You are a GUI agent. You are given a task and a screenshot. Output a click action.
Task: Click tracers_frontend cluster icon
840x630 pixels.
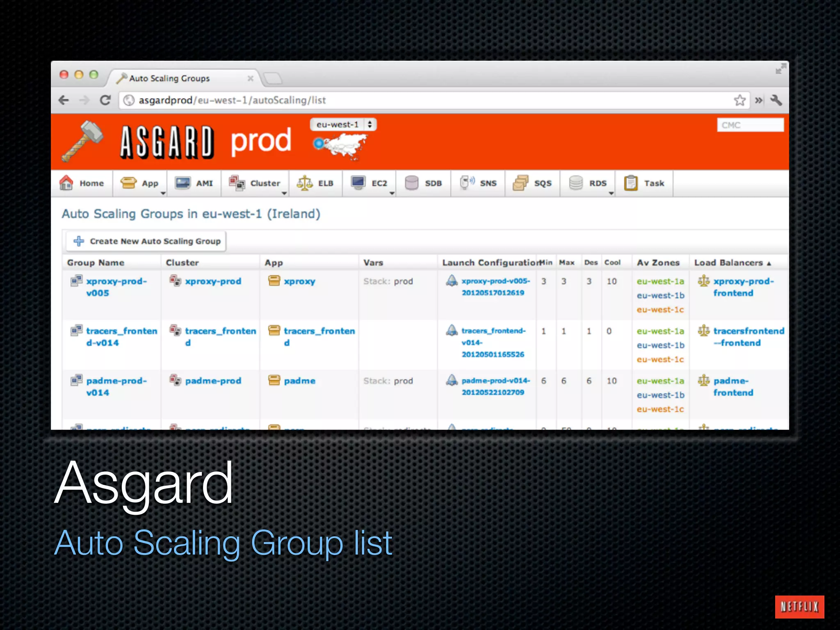click(x=175, y=330)
